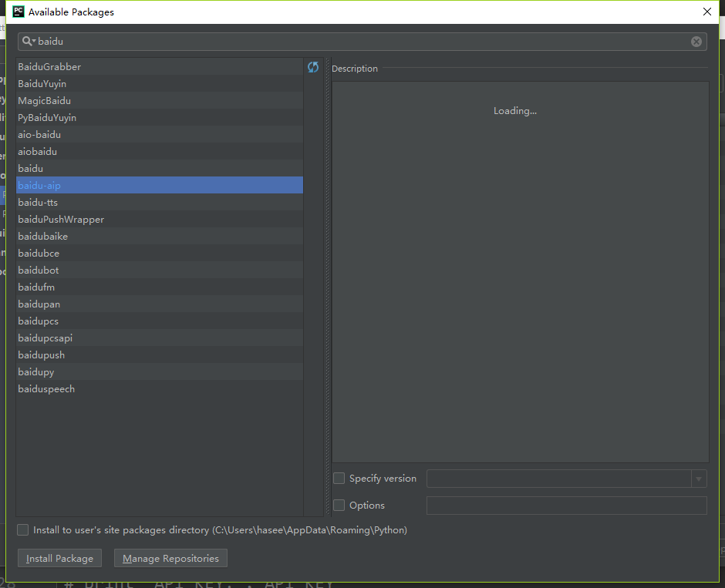
Task: Select the baidufm package
Action: coord(160,287)
